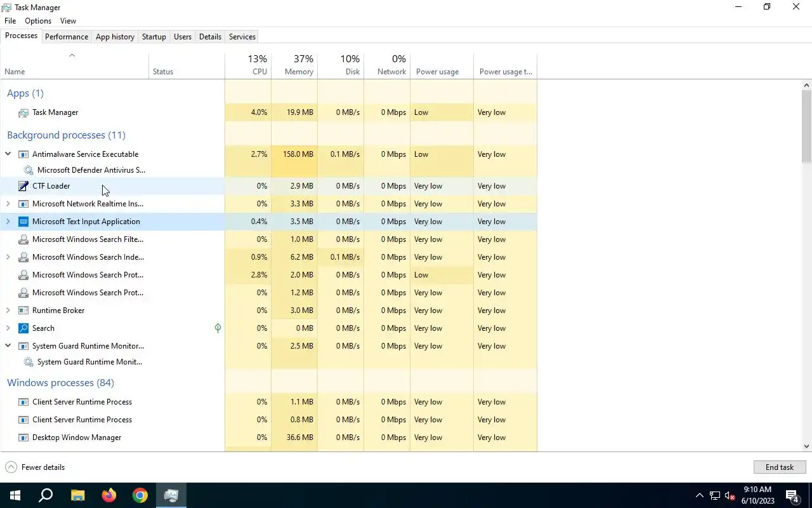Sort processes by Disk column

click(341, 65)
